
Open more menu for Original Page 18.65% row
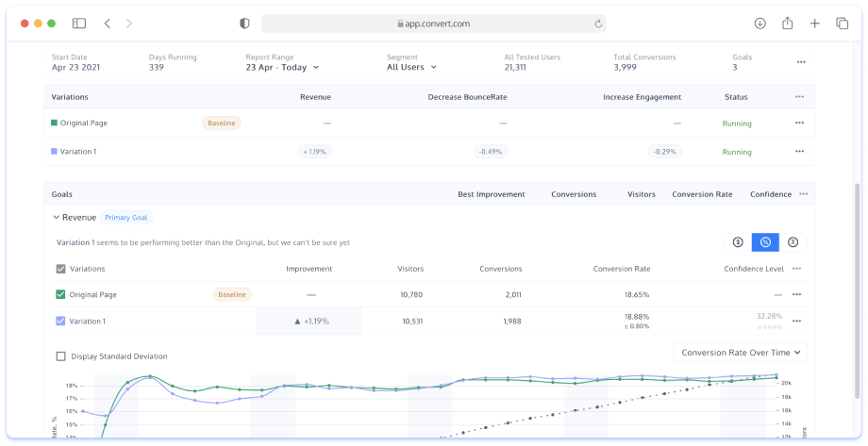796,294
